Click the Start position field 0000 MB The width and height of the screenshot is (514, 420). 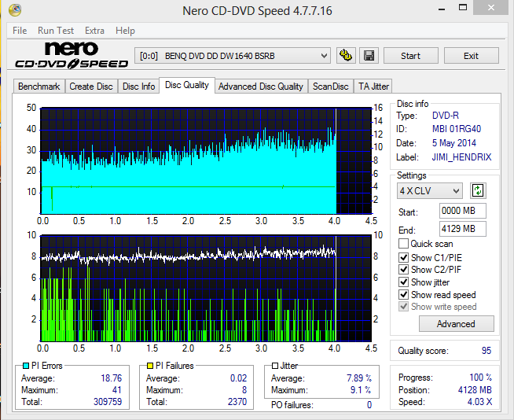tap(463, 211)
